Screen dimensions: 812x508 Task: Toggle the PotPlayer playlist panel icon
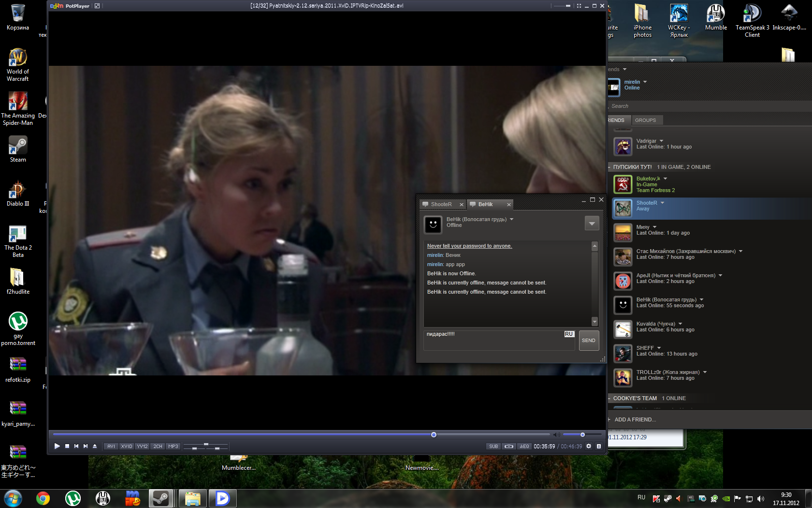[x=599, y=446]
